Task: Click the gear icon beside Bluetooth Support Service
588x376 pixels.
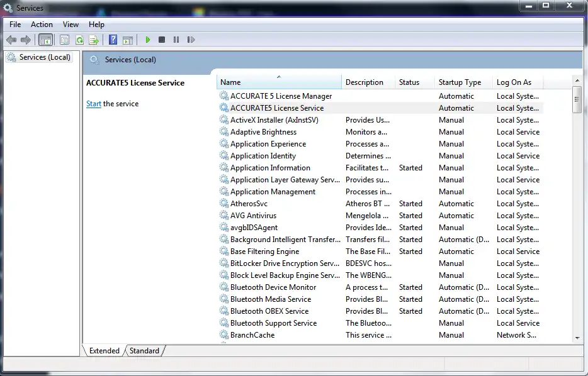Action: (224, 323)
